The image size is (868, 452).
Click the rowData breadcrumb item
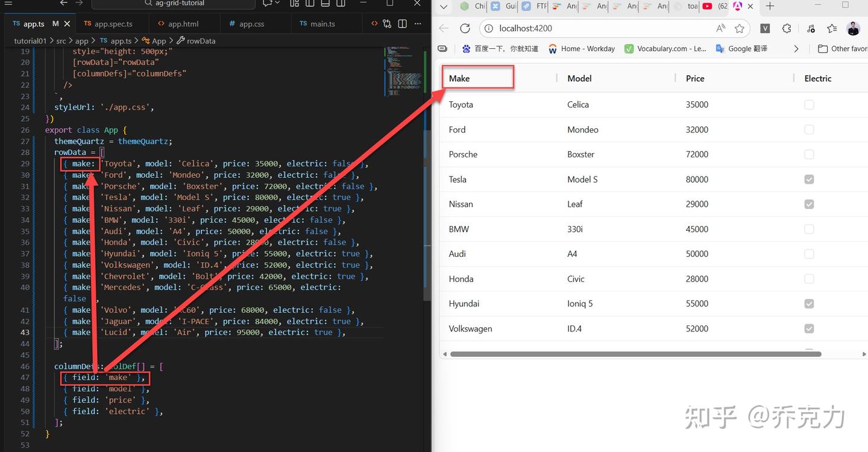tap(196, 41)
